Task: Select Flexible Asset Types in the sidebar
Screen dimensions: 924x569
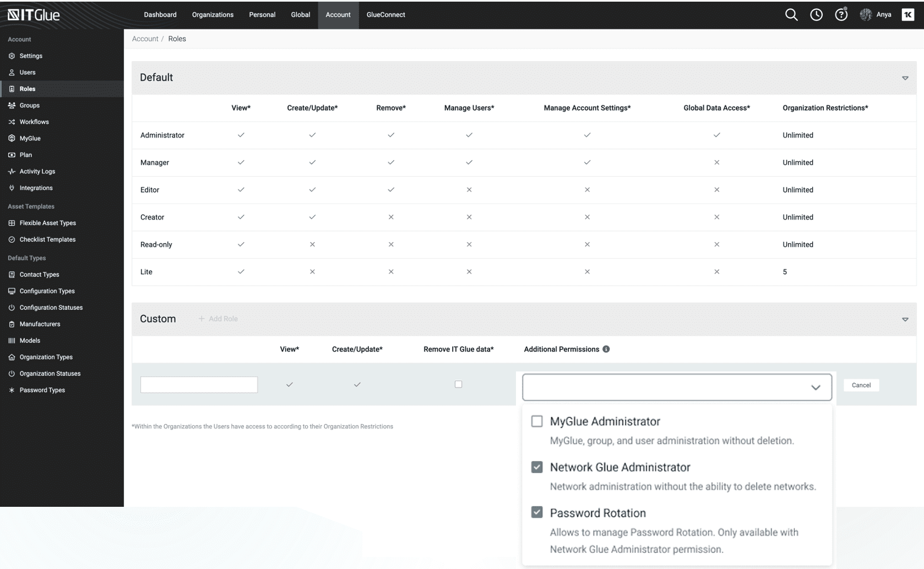Action: pos(47,223)
